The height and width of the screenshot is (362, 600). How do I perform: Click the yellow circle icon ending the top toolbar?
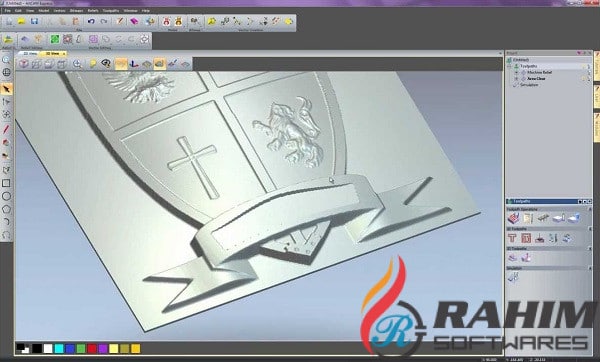coord(289,21)
